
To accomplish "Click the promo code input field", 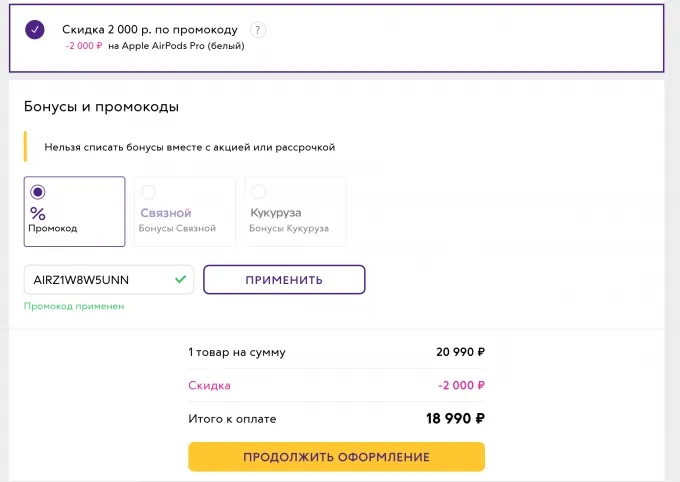I will coord(98,279).
